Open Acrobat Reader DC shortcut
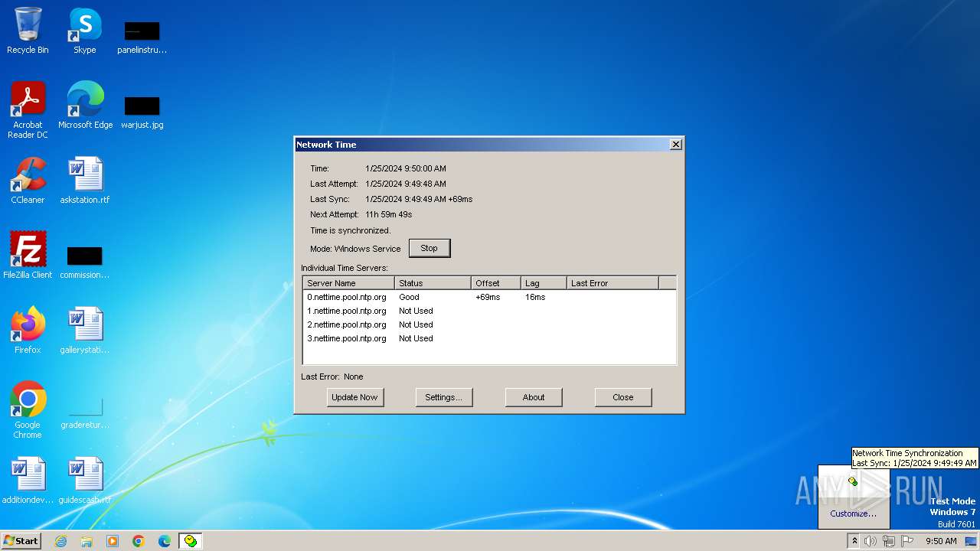The width and height of the screenshot is (980, 551). point(28,110)
